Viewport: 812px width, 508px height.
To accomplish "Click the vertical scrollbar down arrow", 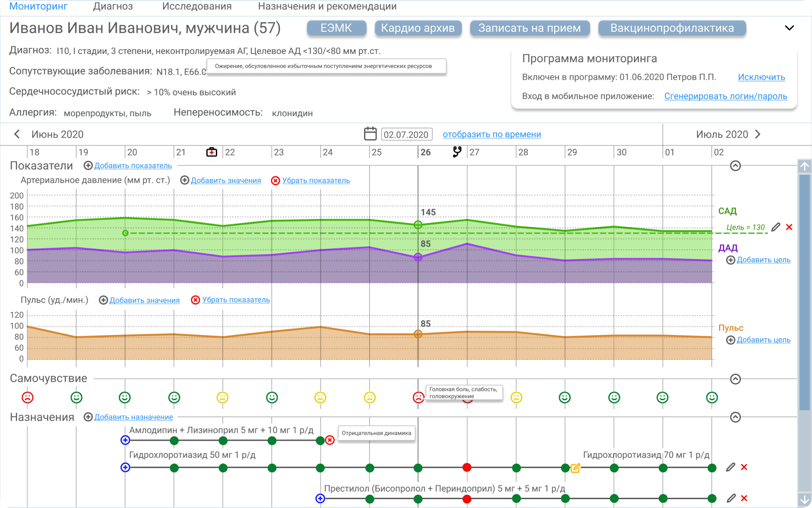I will 804,499.
